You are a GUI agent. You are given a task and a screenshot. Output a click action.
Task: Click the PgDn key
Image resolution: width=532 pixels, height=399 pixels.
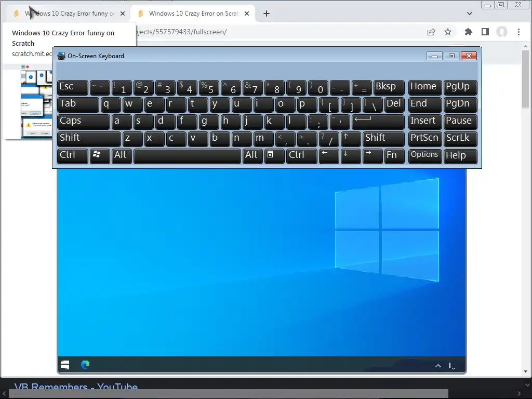460,104
